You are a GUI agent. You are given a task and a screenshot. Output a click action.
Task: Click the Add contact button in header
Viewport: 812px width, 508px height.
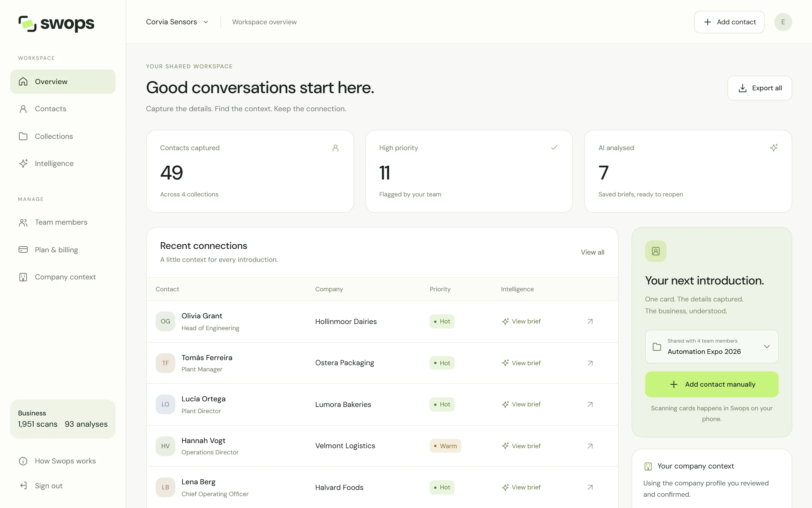coord(729,22)
